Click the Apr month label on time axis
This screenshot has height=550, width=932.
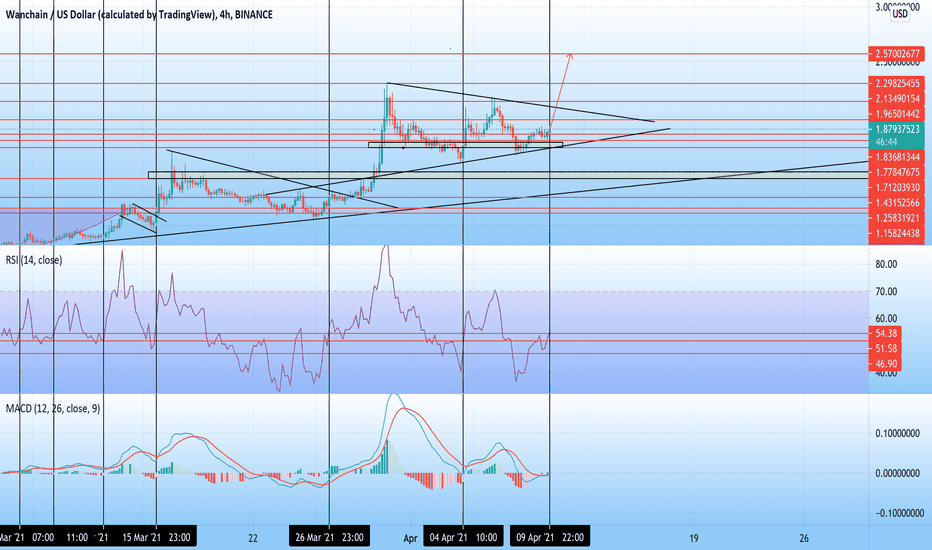410,539
